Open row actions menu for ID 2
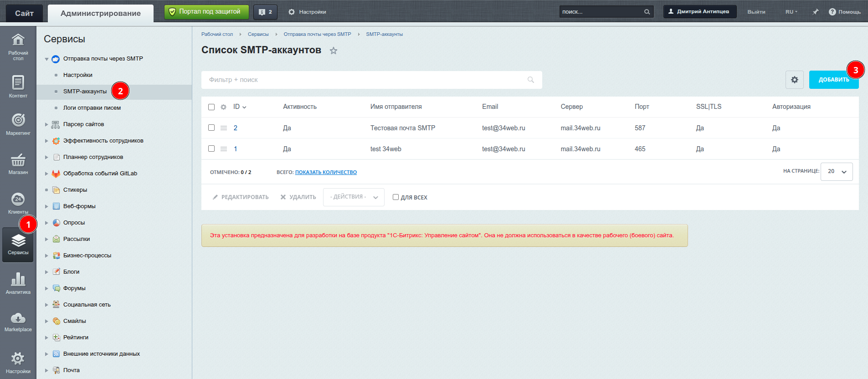Image resolution: width=868 pixels, height=379 pixels. pyautogui.click(x=224, y=128)
